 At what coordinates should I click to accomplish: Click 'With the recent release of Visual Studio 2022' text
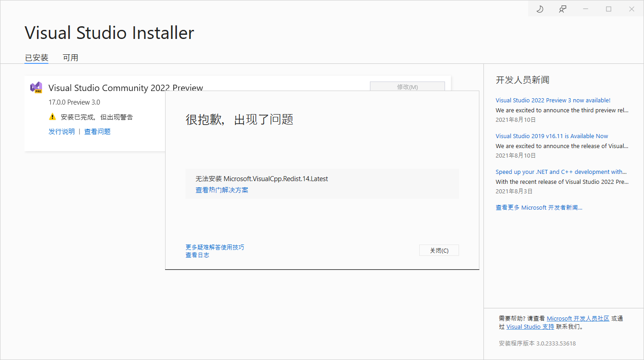tap(562, 182)
